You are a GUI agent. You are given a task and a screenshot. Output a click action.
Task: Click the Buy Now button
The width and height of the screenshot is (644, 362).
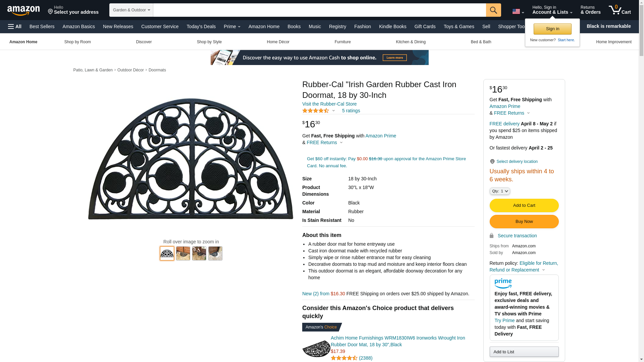click(524, 222)
